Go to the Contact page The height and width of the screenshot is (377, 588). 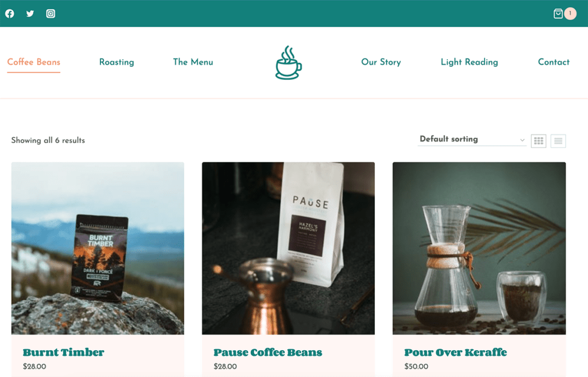[554, 62]
